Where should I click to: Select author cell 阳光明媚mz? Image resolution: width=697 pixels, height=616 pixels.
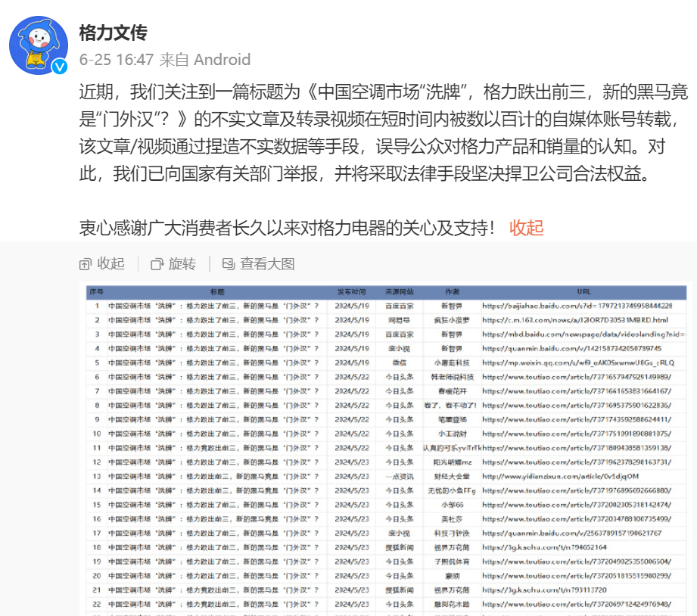pyautogui.click(x=453, y=462)
